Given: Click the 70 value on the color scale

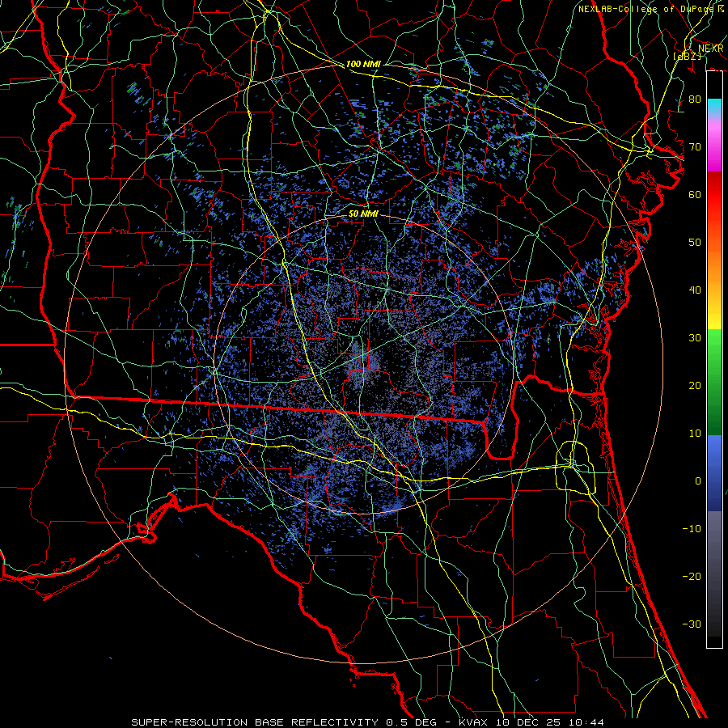Looking at the screenshot, I should point(695,147).
